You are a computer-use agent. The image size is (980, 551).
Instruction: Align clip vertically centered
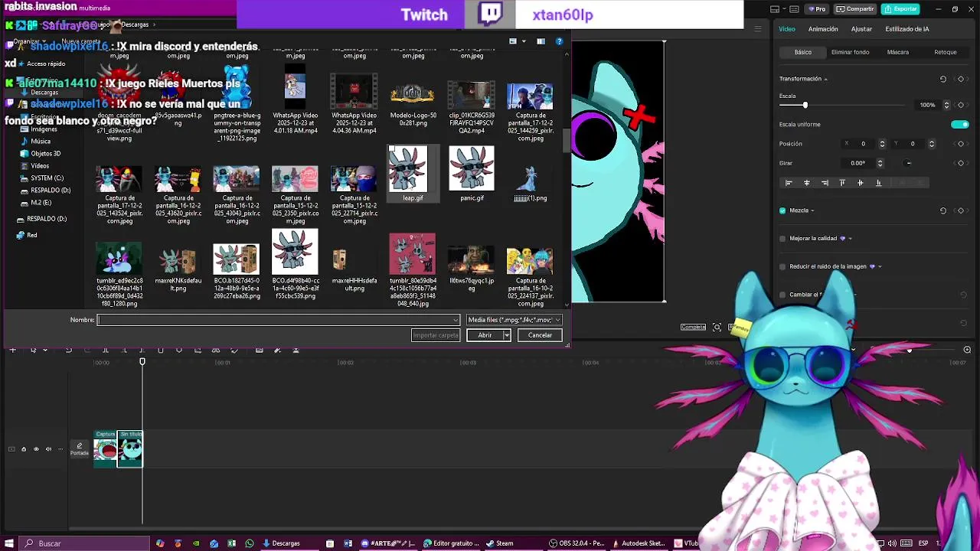pos(860,183)
